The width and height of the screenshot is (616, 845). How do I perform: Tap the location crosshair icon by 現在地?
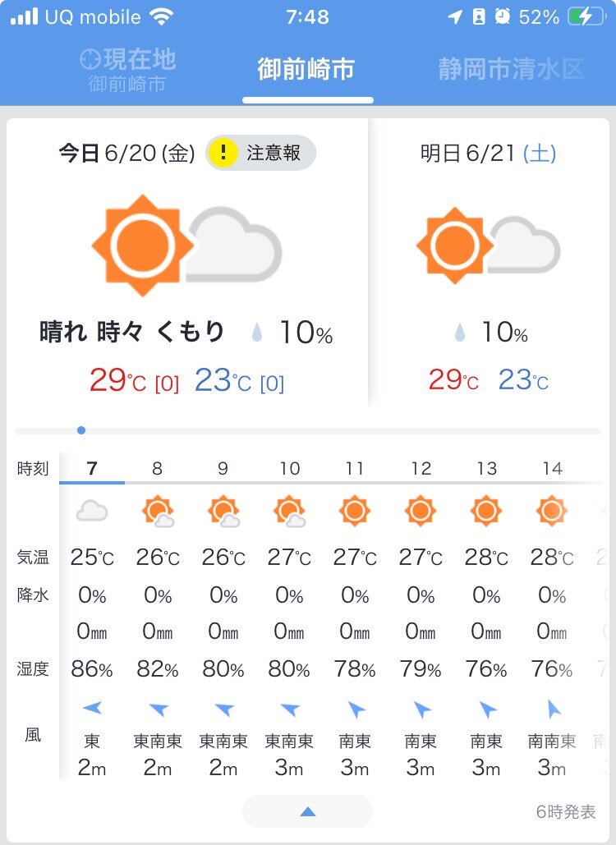90,59
